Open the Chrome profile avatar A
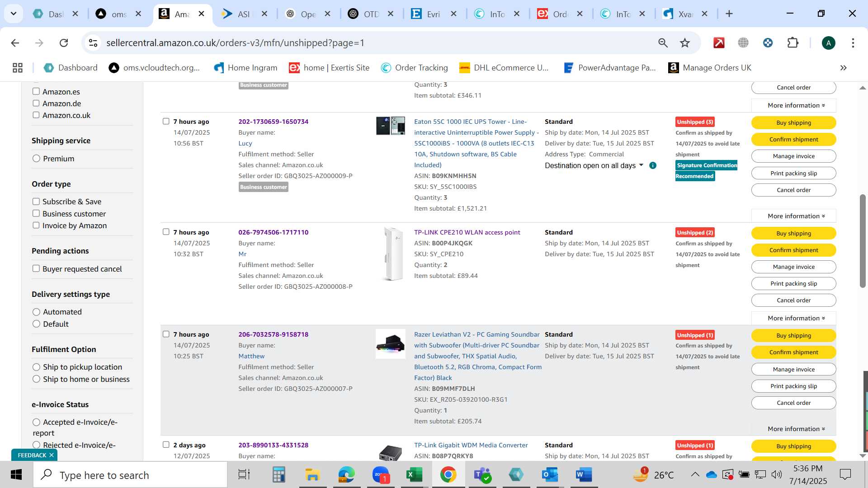The image size is (868, 488). [x=828, y=43]
